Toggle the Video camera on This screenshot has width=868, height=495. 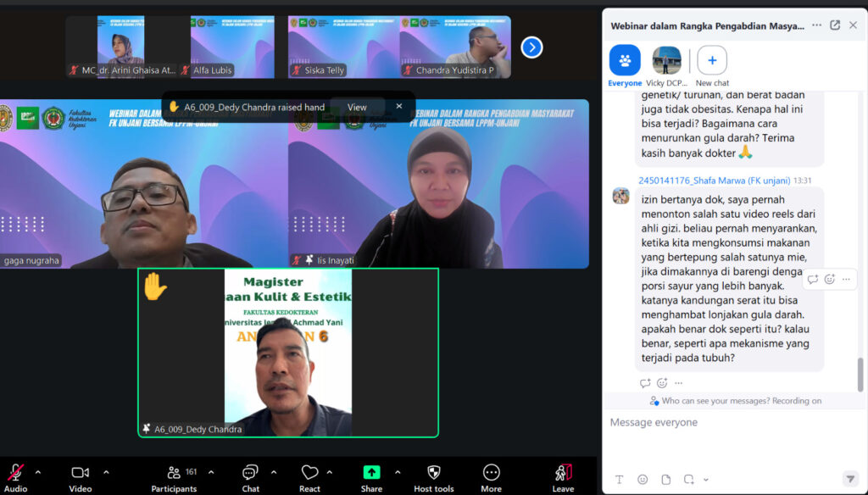click(x=81, y=473)
